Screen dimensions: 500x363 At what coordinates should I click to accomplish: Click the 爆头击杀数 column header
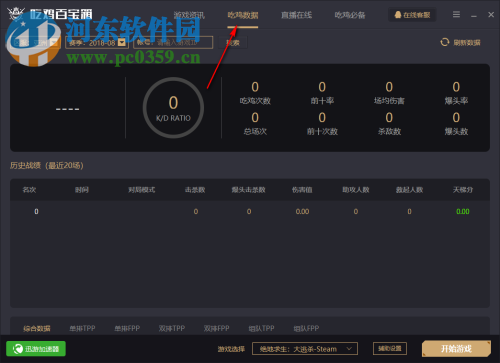(249, 190)
